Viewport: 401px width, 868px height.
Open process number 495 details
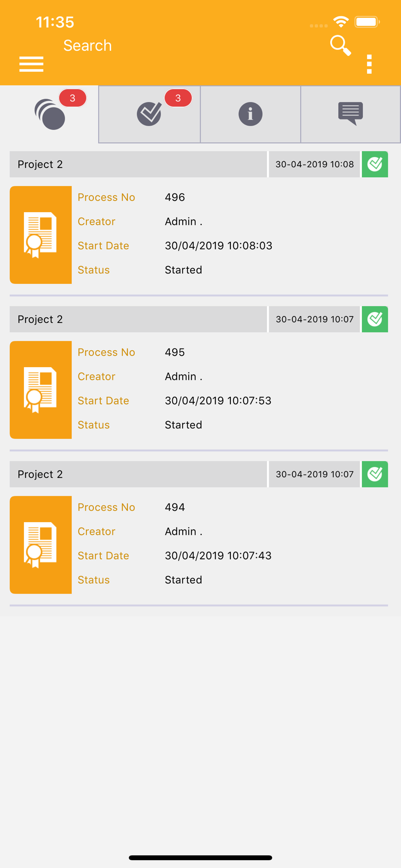[x=174, y=352]
